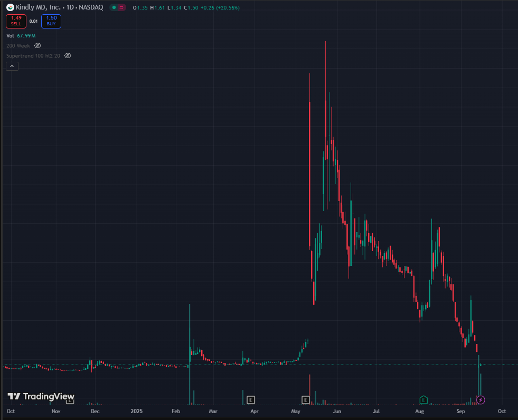The width and height of the screenshot is (518, 420).
Task: Click the Kindly MD company logo icon
Action: (x=10, y=8)
